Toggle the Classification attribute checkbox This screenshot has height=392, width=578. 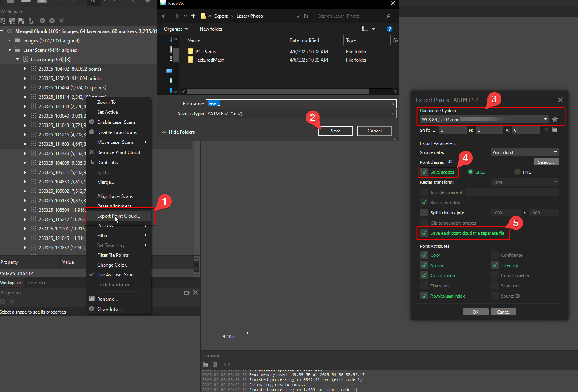[x=424, y=275]
